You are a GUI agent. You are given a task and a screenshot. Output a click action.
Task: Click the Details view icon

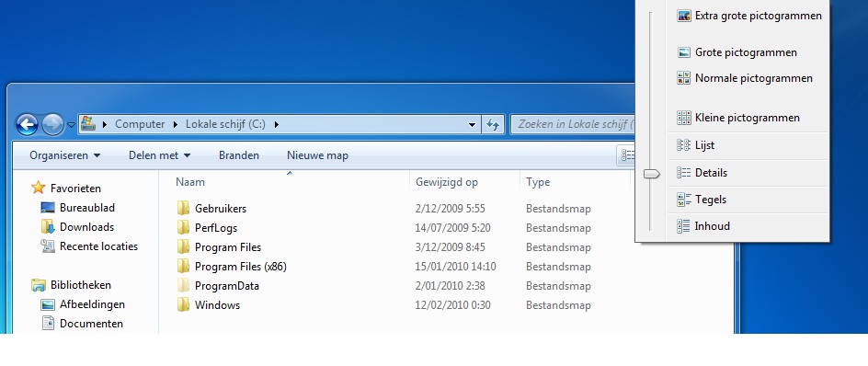click(684, 173)
